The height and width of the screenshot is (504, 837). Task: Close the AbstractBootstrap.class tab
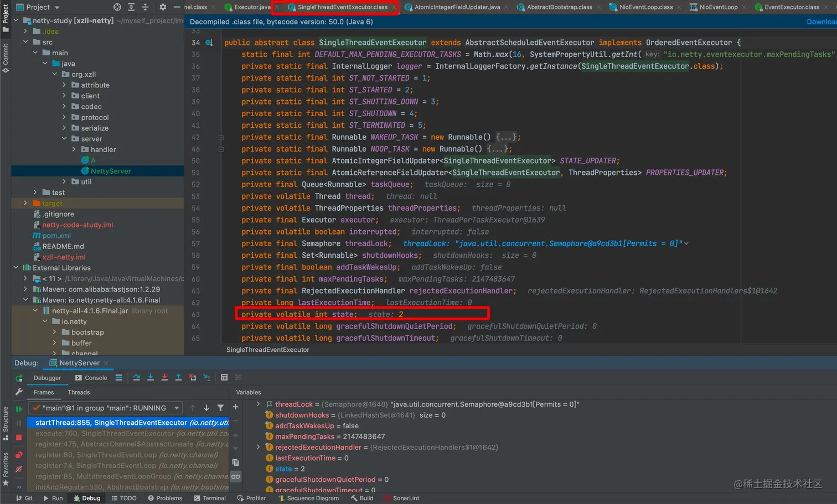599,7
